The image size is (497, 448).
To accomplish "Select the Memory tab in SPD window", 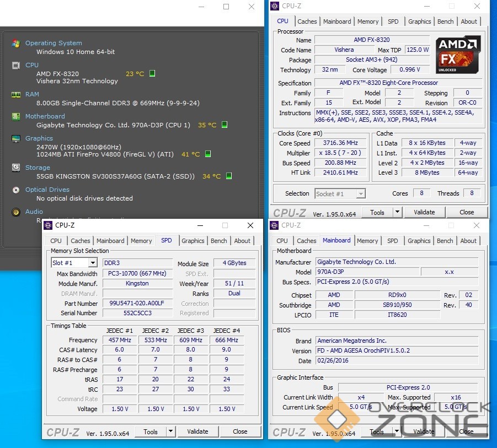I will pos(141,241).
